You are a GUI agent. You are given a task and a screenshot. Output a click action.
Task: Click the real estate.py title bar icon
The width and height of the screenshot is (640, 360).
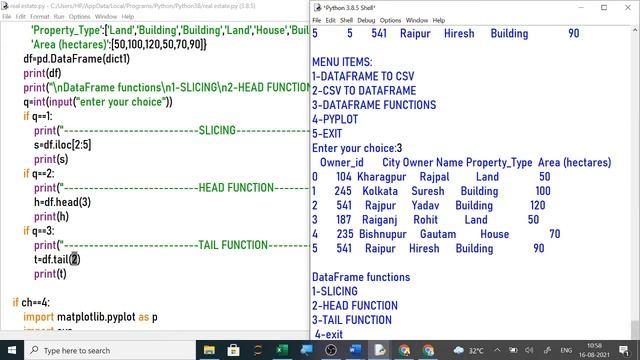(5, 6)
